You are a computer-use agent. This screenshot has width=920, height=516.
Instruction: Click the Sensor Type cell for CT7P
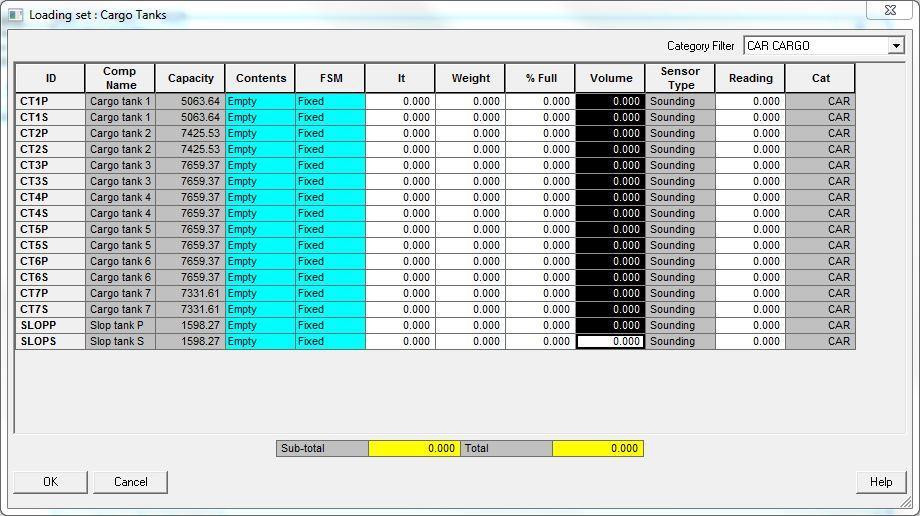pos(680,294)
